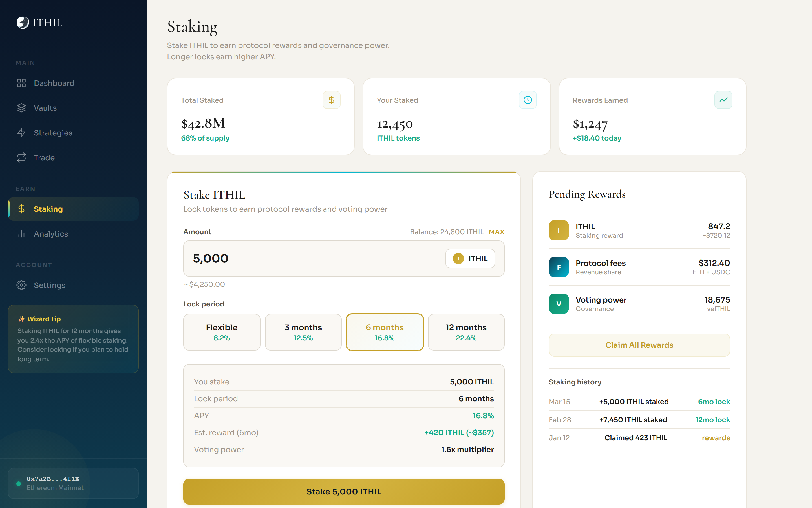Select the Flexible 8.2% lock period
This screenshot has height=508, width=812.
point(222,332)
